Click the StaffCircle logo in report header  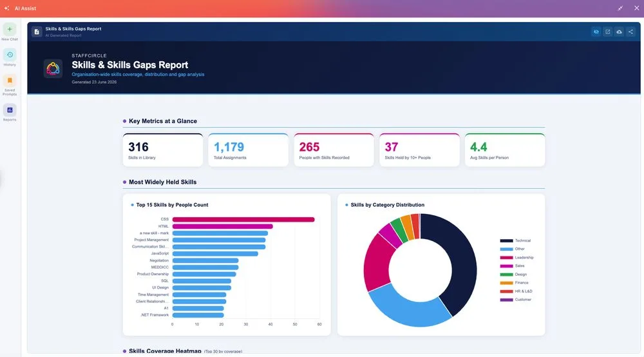(53, 68)
